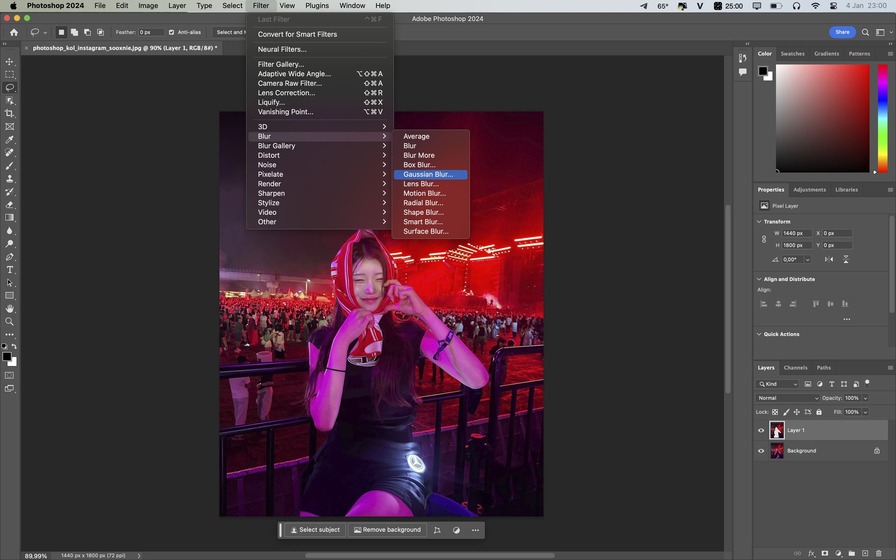Viewport: 896px width, 560px height.
Task: Toggle layer filter on/off switch
Action: tap(867, 383)
